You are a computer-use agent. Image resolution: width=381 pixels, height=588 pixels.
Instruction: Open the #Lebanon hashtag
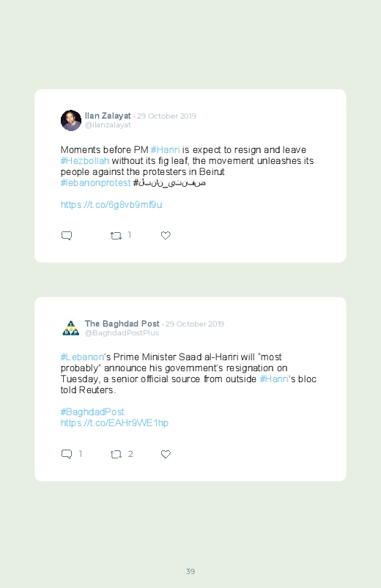(82, 357)
